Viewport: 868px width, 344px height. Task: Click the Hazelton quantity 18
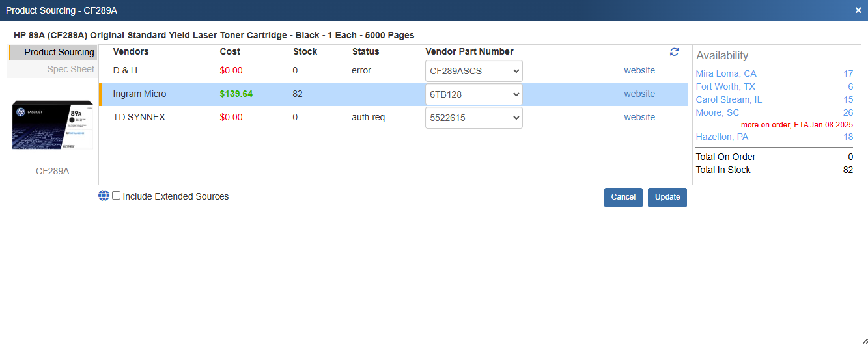pos(848,137)
